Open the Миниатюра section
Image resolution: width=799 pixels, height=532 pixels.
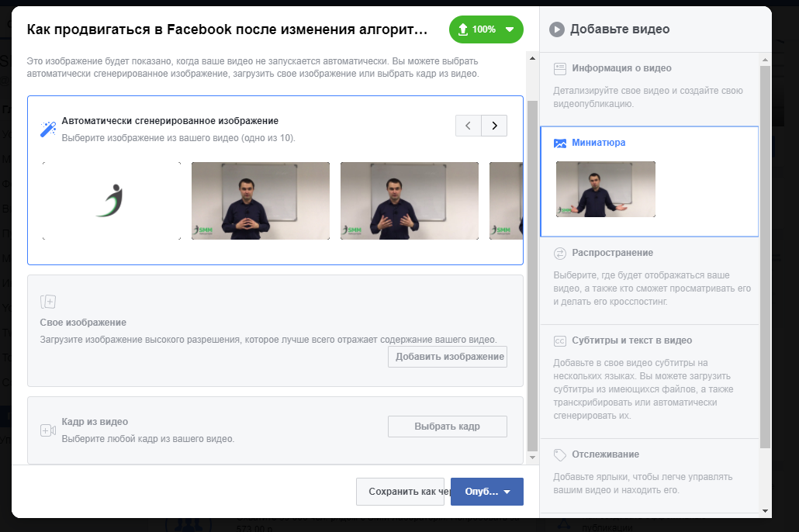click(x=649, y=181)
